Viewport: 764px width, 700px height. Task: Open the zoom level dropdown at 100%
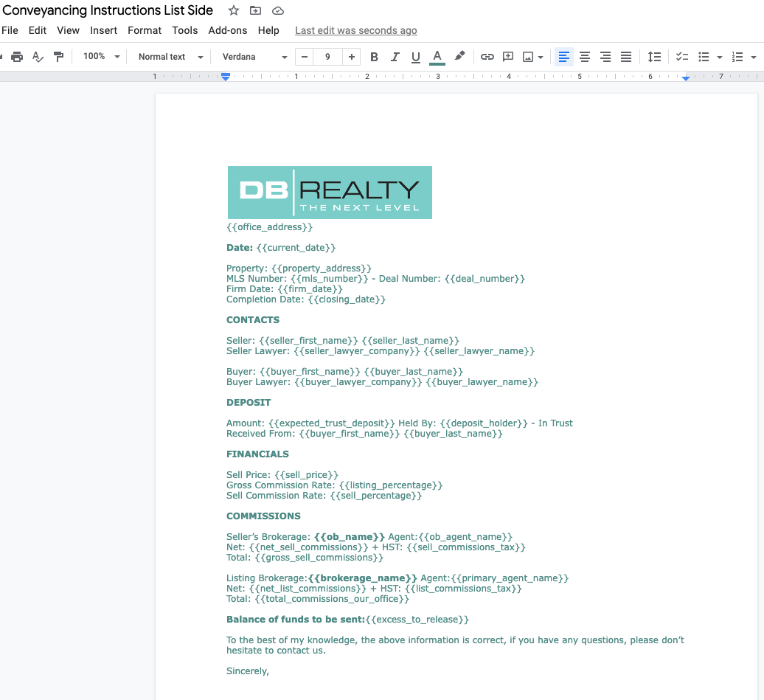[x=101, y=57]
